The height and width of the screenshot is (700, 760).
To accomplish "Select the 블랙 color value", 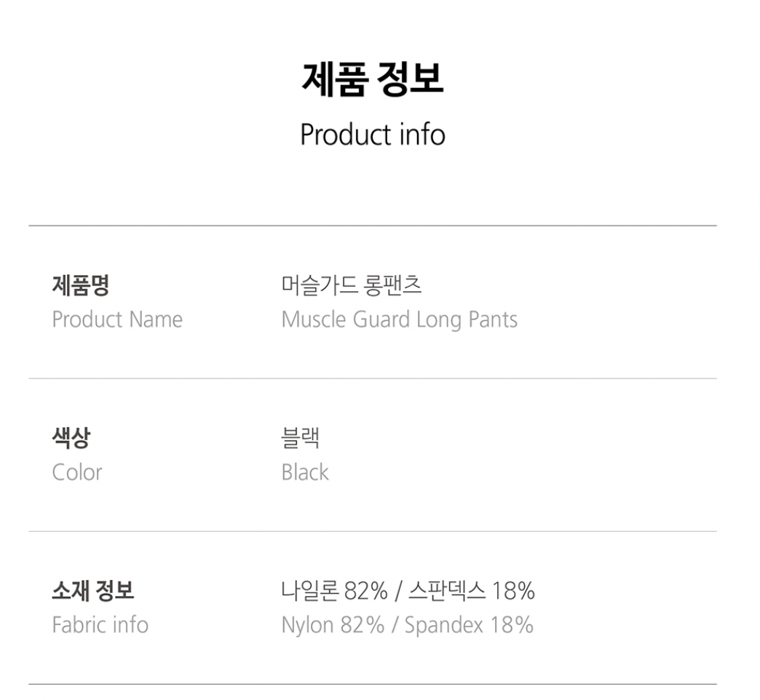I will [300, 438].
